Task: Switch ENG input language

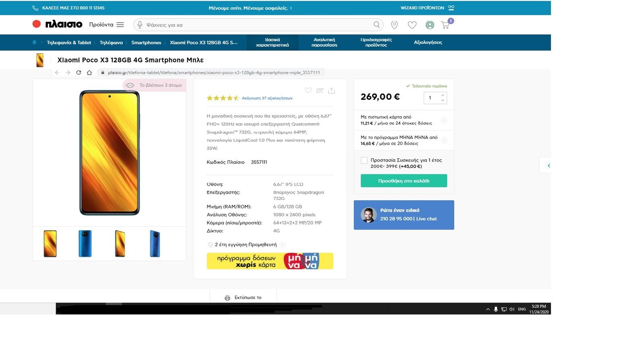Action: click(x=522, y=309)
